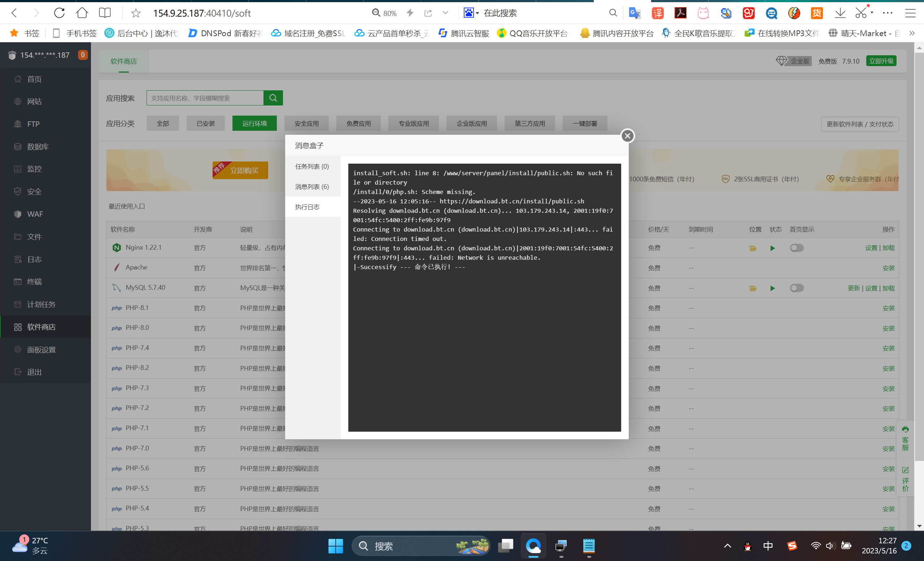Viewport: 924px width, 561px height.
Task: Open the address bar dropdown arrow
Action: coord(445,13)
